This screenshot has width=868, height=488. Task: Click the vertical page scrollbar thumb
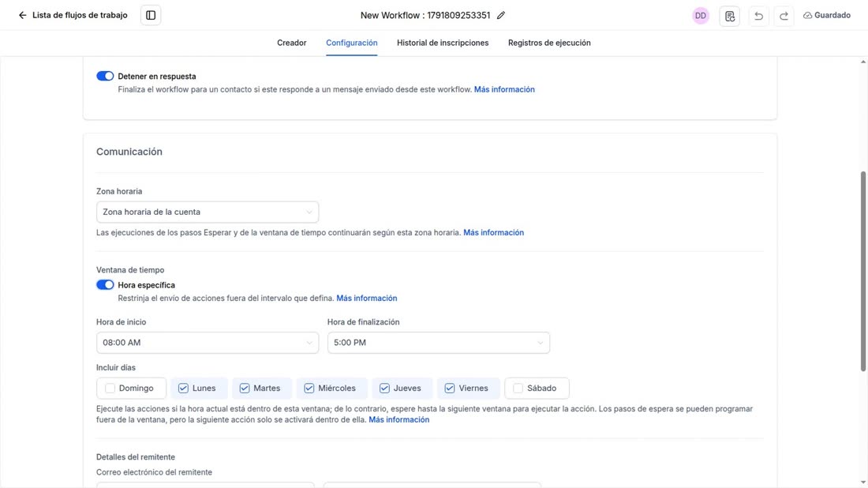[x=862, y=272]
